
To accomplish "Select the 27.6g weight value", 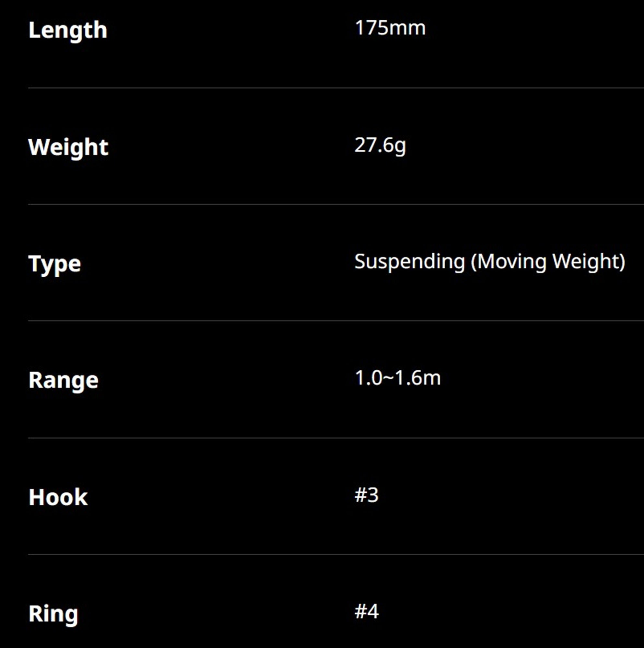I will 380,145.
